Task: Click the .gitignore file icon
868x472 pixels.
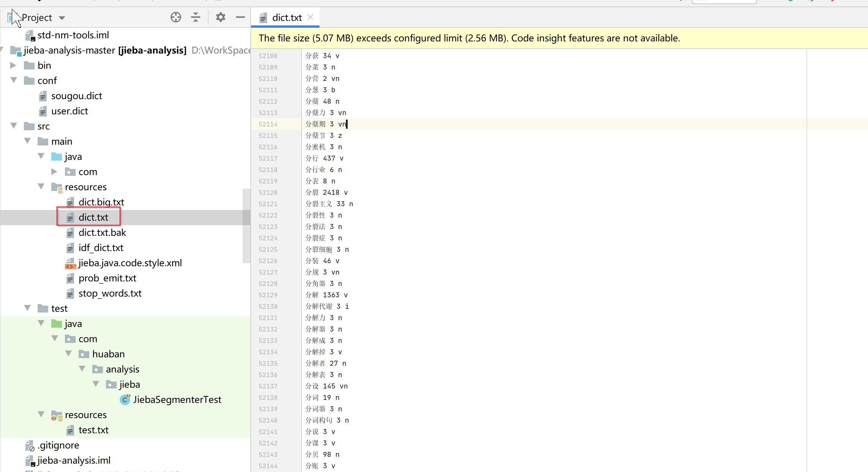Action: coord(30,445)
